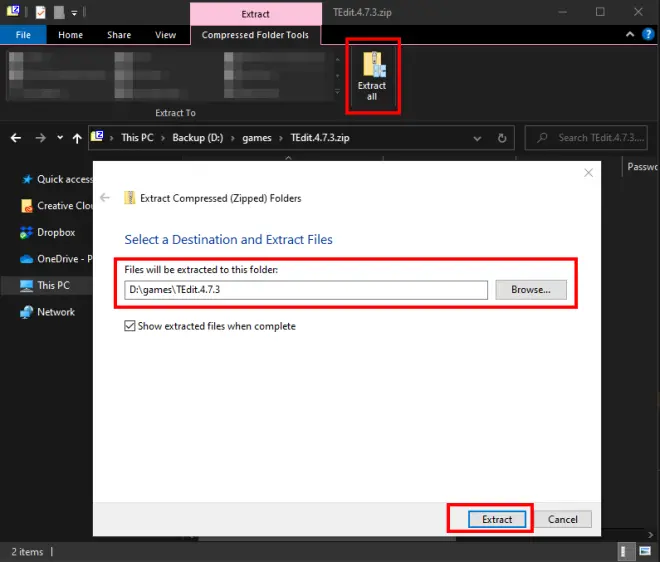This screenshot has width=660, height=562.
Task: Open the Help question mark icon
Action: (647, 35)
